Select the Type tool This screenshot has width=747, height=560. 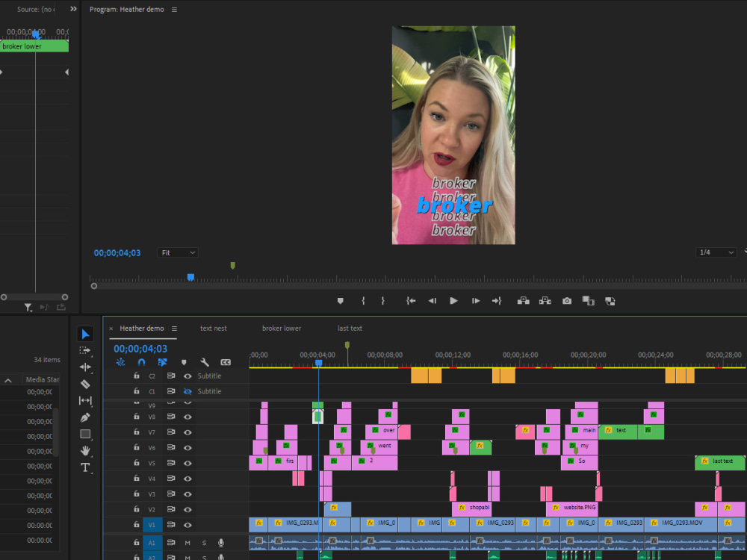coord(86,467)
